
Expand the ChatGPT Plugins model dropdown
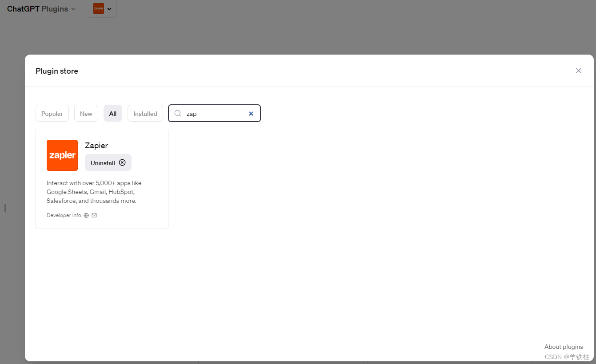(41, 9)
